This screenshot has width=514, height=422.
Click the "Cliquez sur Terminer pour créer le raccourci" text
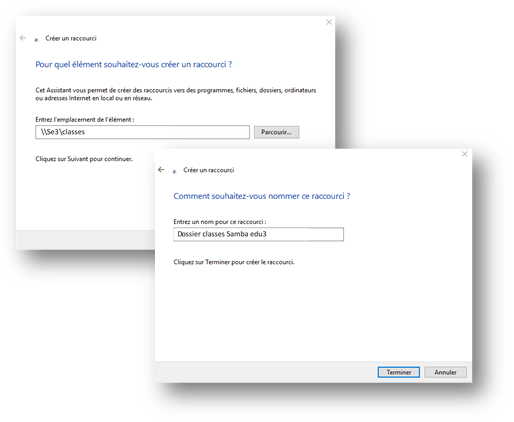point(234,262)
